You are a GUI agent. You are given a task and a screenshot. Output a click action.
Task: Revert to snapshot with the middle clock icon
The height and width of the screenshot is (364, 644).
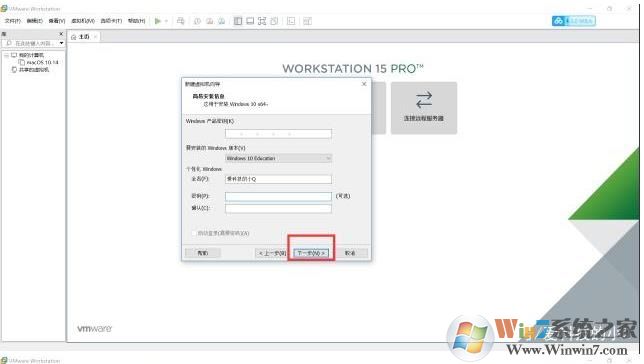tap(209, 21)
